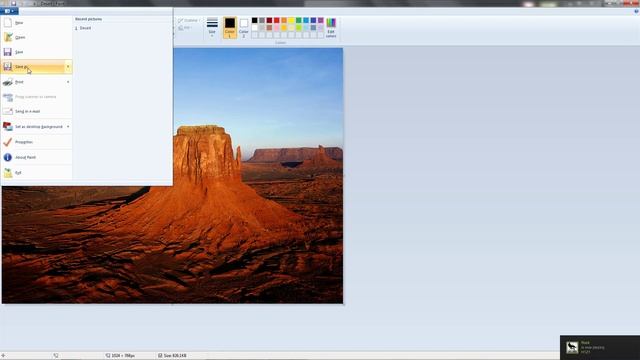
Task: Choose Save in the Paint menu
Action: pos(36,52)
